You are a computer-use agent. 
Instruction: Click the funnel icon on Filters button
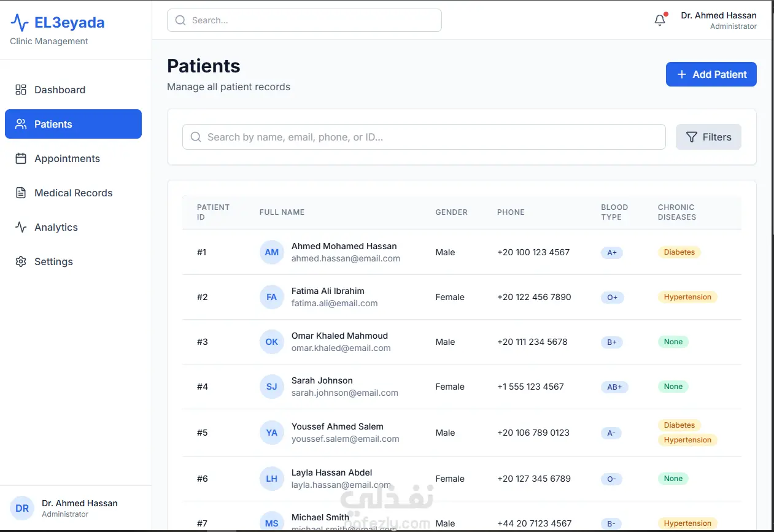tap(692, 137)
